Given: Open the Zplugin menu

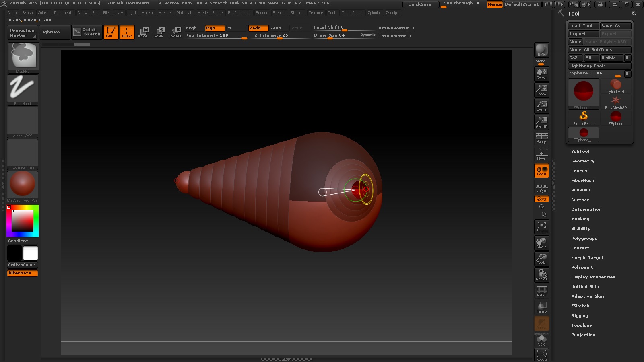Looking at the screenshot, I should tap(374, 13).
